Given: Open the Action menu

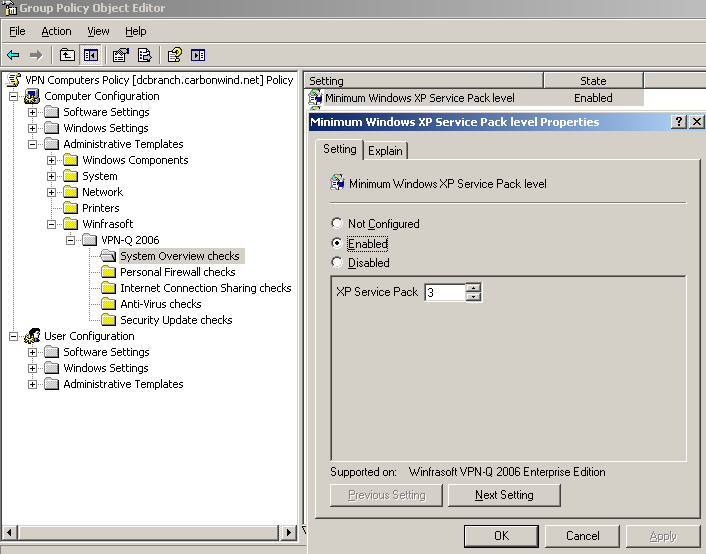Looking at the screenshot, I should 56,31.
